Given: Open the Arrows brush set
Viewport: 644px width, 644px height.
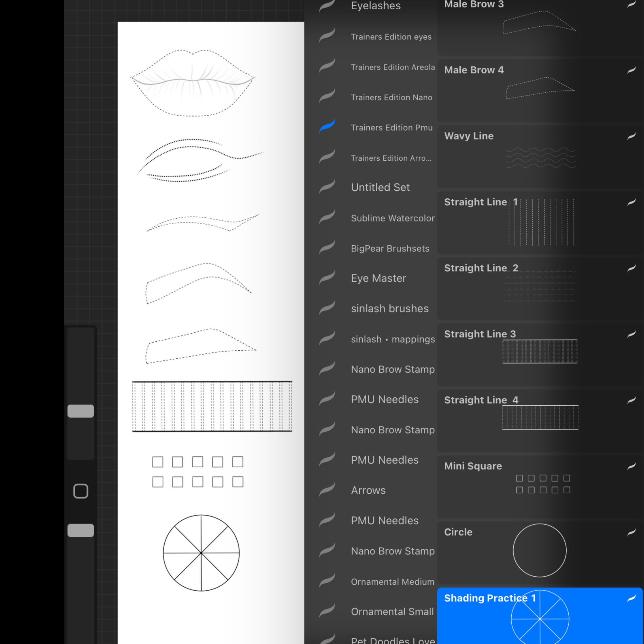Looking at the screenshot, I should tap(368, 490).
